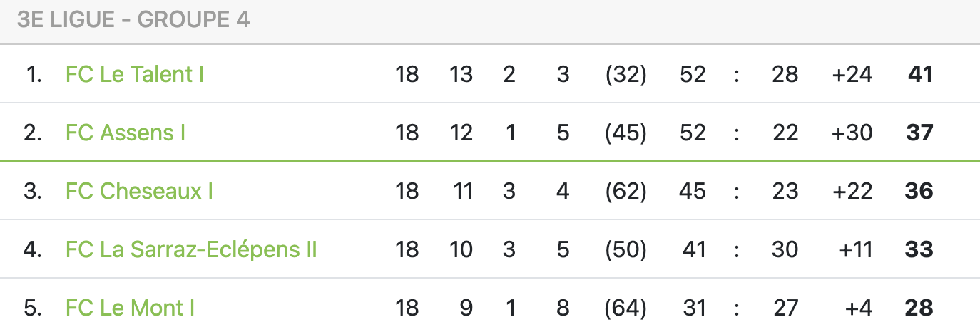Select the 37 points value for FC Assens

coord(919,133)
